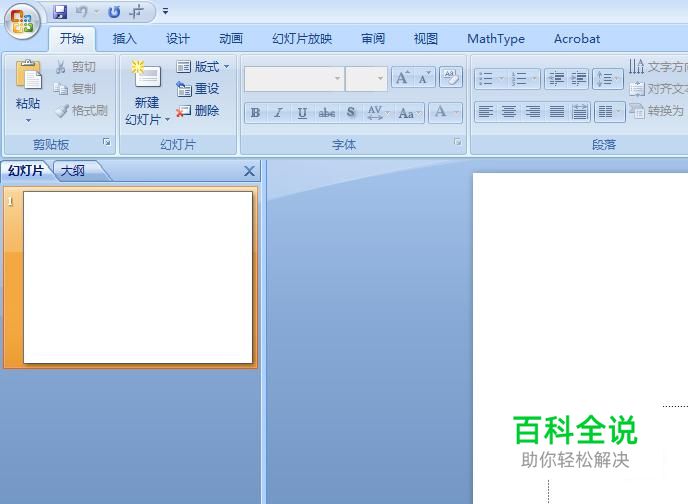This screenshot has height=504, width=688.
Task: Align text right
Action: tap(533, 111)
